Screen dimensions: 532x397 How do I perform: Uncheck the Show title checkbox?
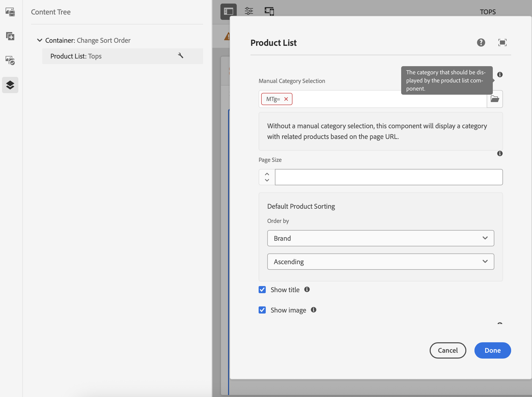262,290
